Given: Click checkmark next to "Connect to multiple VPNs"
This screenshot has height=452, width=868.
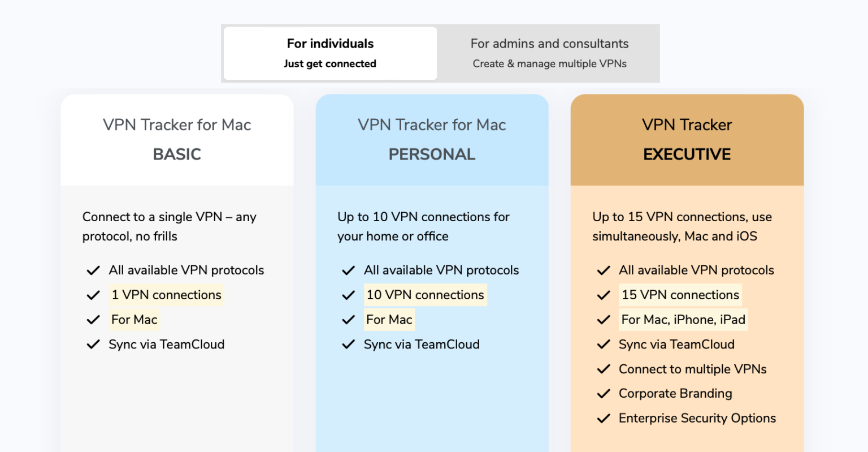Looking at the screenshot, I should click(x=604, y=369).
